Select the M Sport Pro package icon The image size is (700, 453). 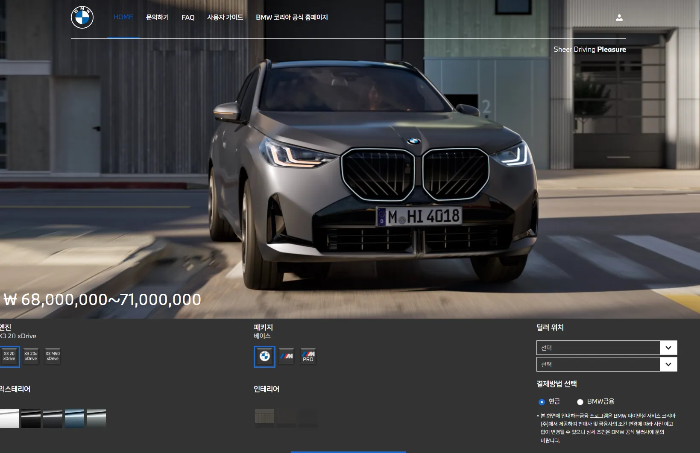tap(308, 356)
